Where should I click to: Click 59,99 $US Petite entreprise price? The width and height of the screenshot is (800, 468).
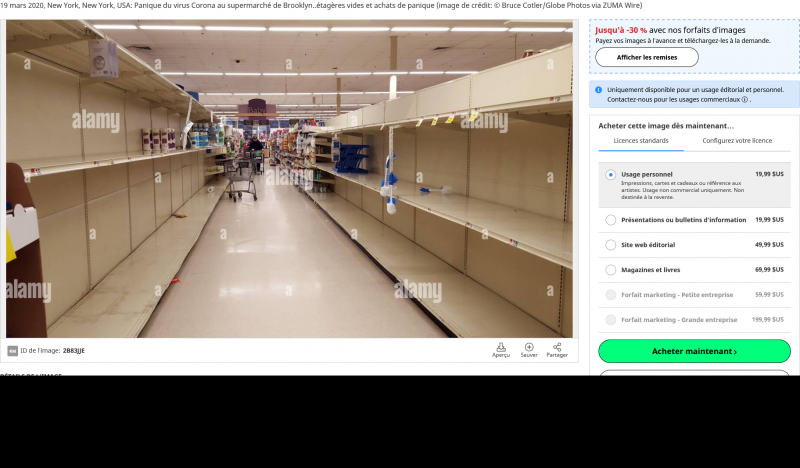[769, 295]
